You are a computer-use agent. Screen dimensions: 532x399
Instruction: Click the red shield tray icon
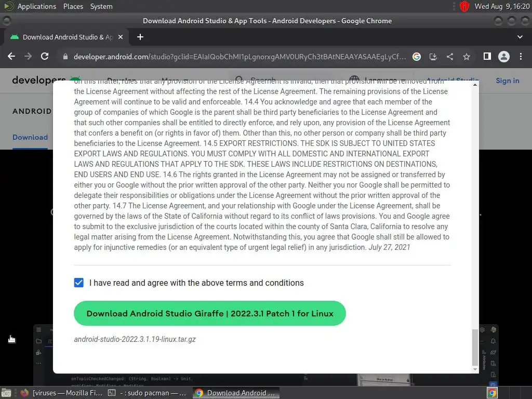point(464,6)
